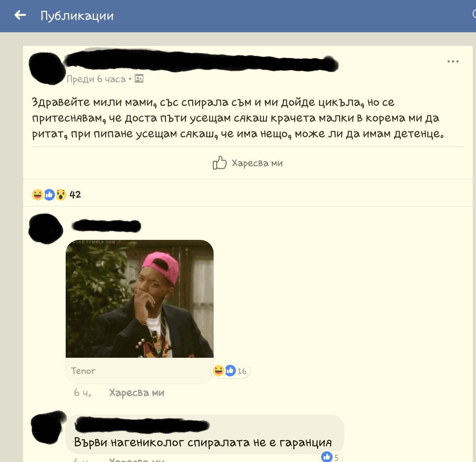Like the post via Харесва ми label
The height and width of the screenshot is (462, 476).
tap(257, 163)
